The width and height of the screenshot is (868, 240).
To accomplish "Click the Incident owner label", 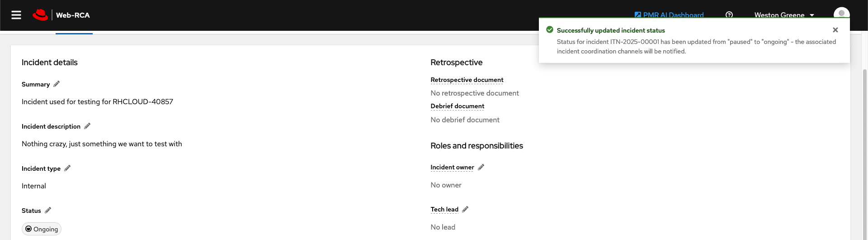I will 452,167.
